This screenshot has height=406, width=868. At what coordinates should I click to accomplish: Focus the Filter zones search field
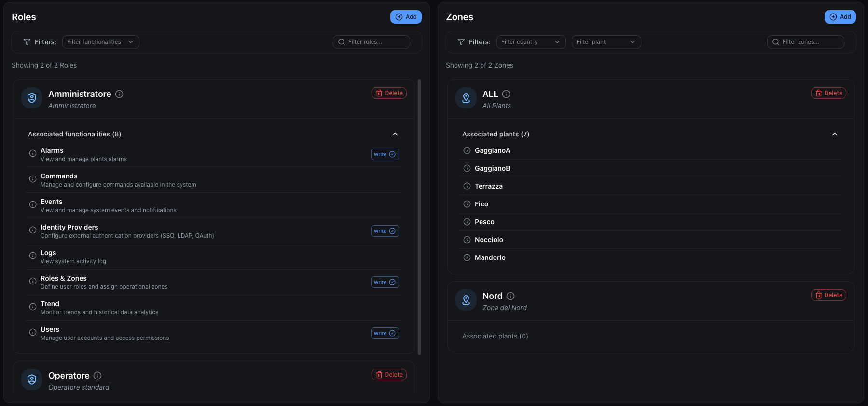tap(806, 42)
